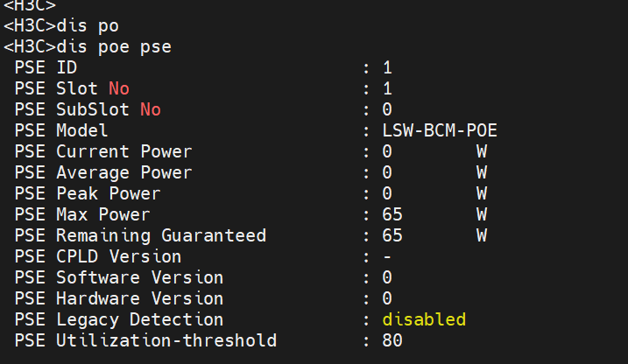Image resolution: width=628 pixels, height=364 pixels.
Task: Click the PSE Hardware Version label
Action: [x=119, y=298]
